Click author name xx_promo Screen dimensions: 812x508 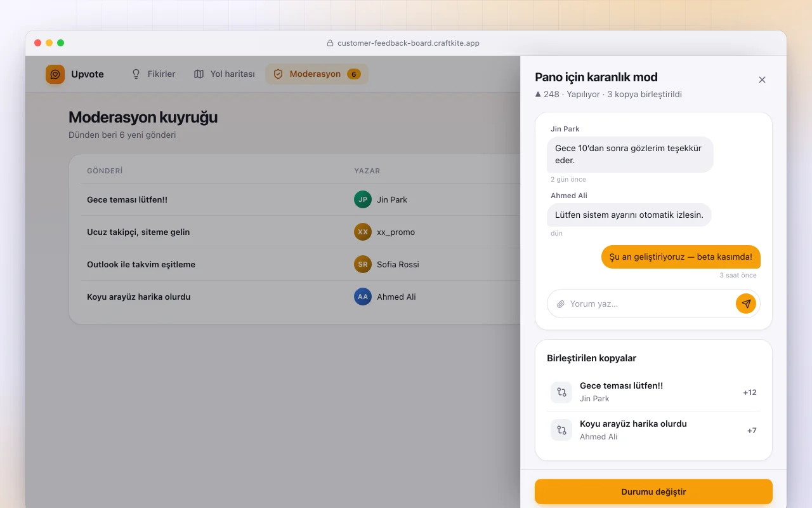(x=396, y=232)
